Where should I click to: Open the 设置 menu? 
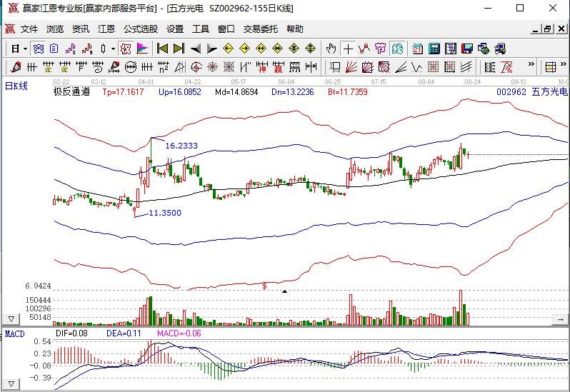(175, 29)
